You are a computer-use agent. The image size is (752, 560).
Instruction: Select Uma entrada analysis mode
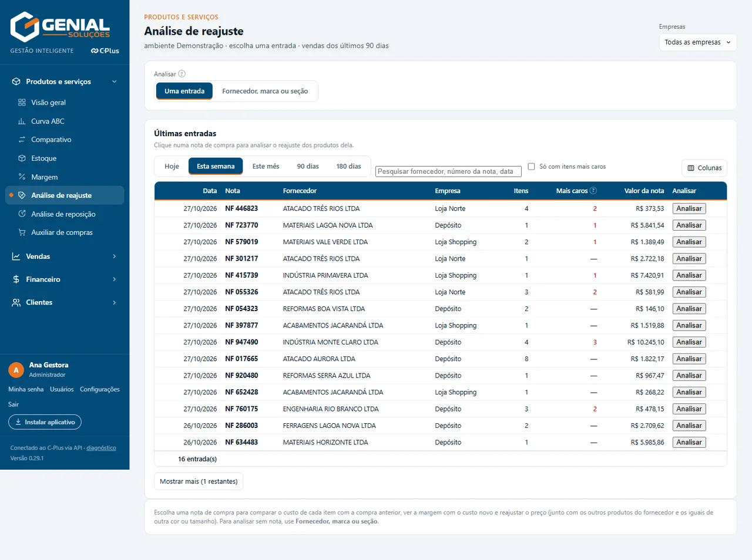[184, 91]
